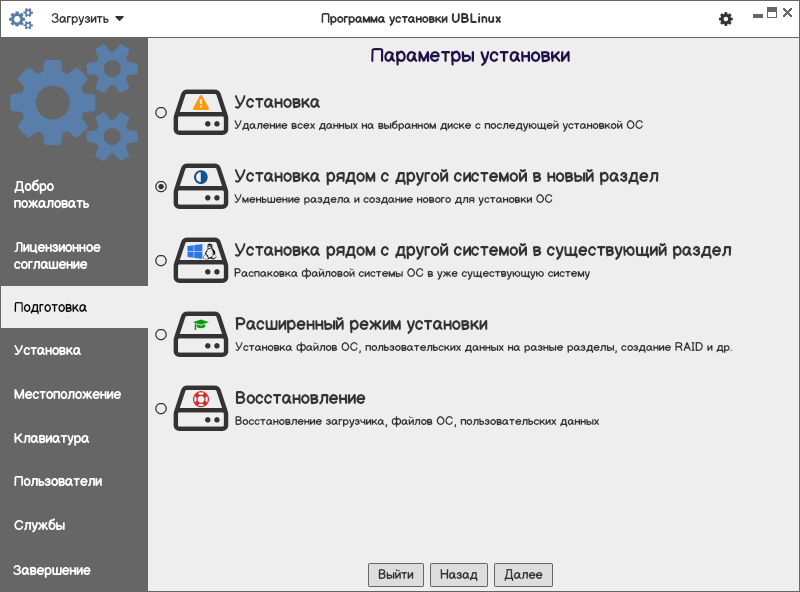Screen dimensions: 800x592
Task: Click the warning disk icon for Установка
Action: pos(201,112)
